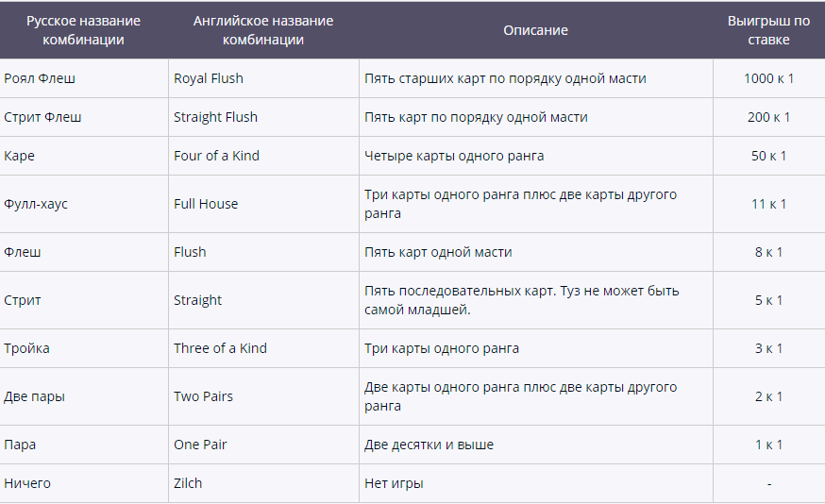Select the 'Стрит' row name cell
Screen dimensions: 825x504
pos(23,300)
